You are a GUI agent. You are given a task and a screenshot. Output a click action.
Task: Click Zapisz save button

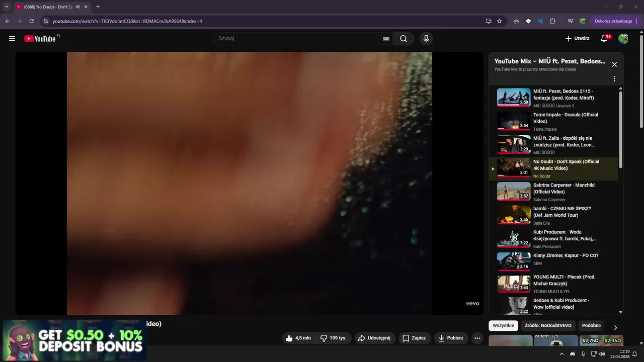[x=414, y=338]
